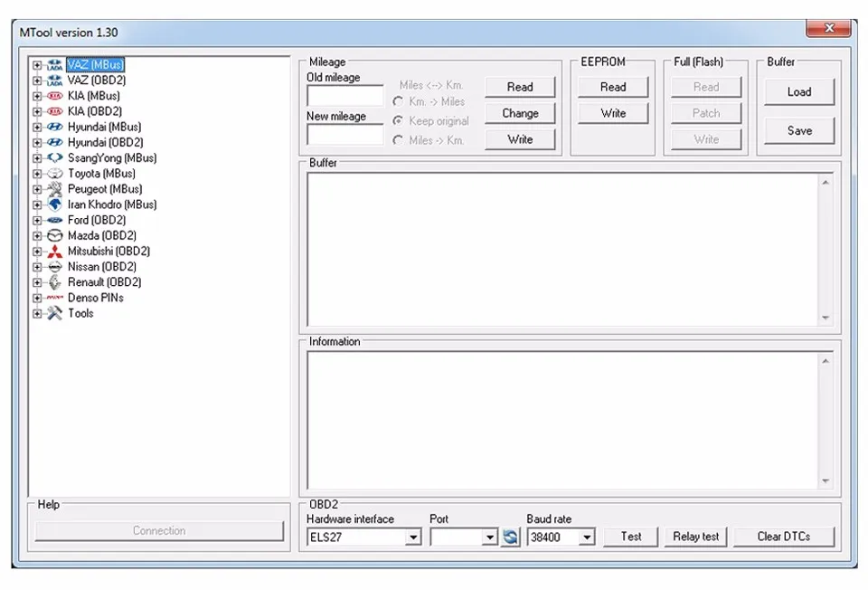This screenshot has height=590, width=868.
Task: Expand the Ford (OBD2) tree node
Action: [x=37, y=220]
